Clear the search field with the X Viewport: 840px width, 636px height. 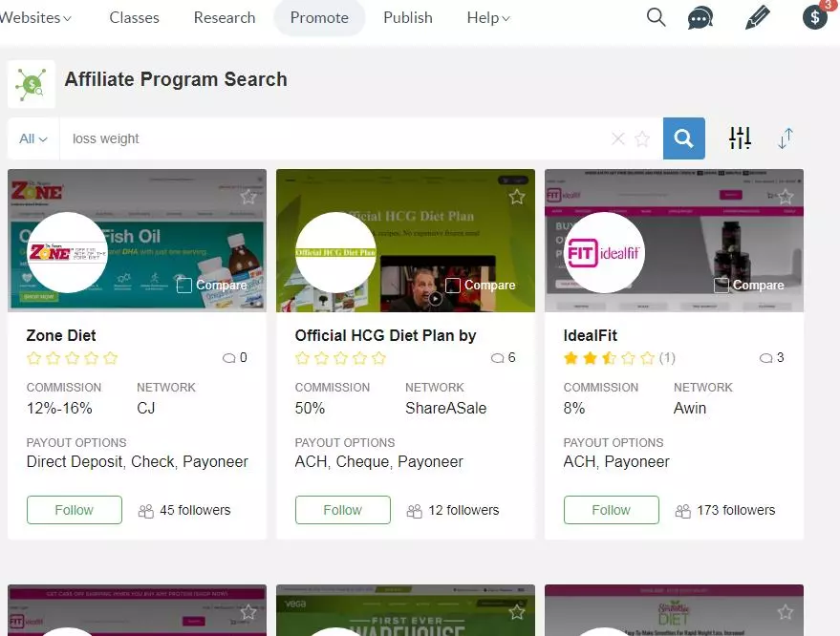[617, 138]
